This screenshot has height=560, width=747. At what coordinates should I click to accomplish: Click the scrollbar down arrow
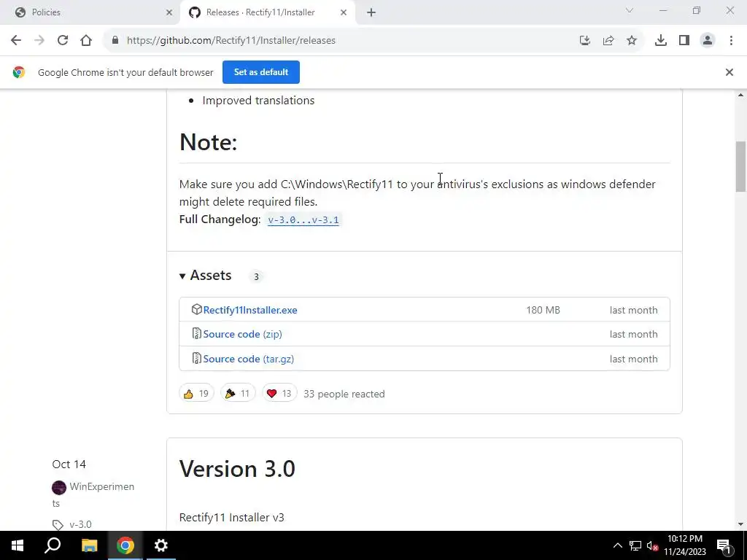point(740,524)
